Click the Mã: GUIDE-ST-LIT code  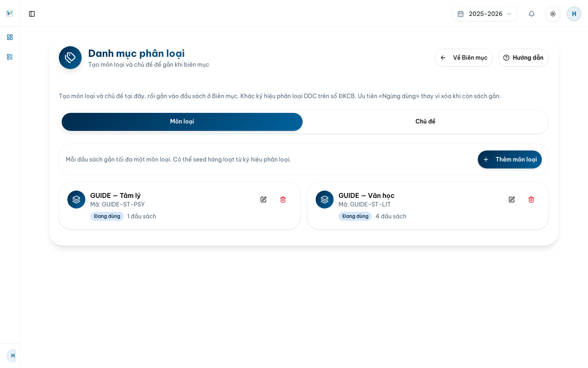(x=365, y=204)
